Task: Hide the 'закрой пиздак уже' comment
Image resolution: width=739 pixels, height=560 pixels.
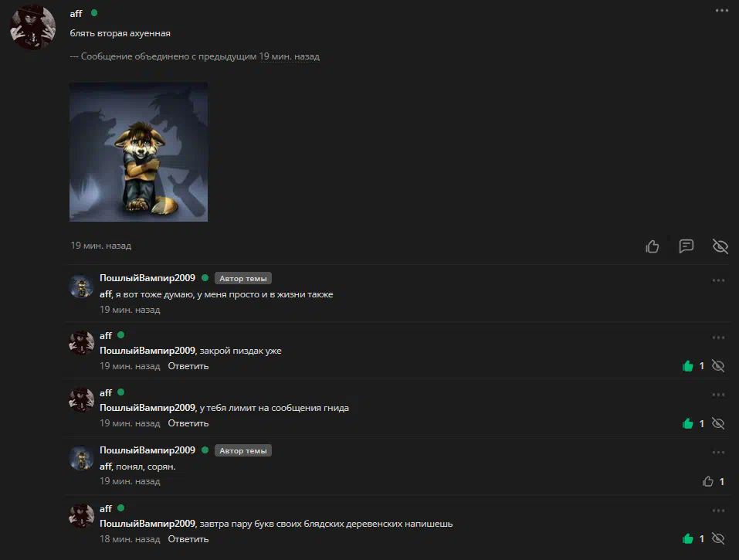Action: (718, 366)
